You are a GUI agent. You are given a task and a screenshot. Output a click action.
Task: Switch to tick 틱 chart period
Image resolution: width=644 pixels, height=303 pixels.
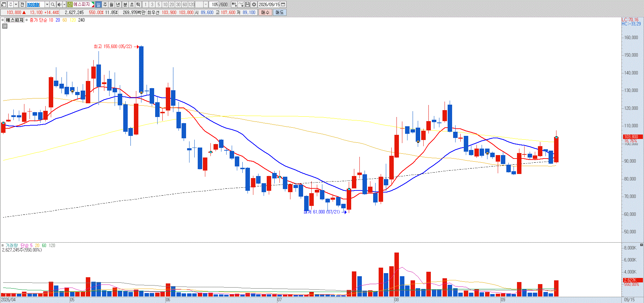click(x=138, y=4)
